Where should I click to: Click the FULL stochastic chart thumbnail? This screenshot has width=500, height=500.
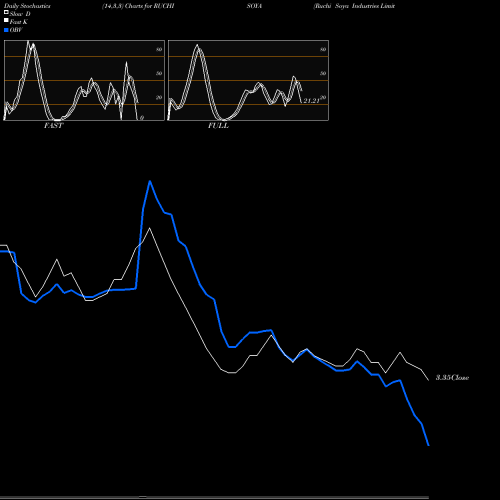pyautogui.click(x=248, y=80)
